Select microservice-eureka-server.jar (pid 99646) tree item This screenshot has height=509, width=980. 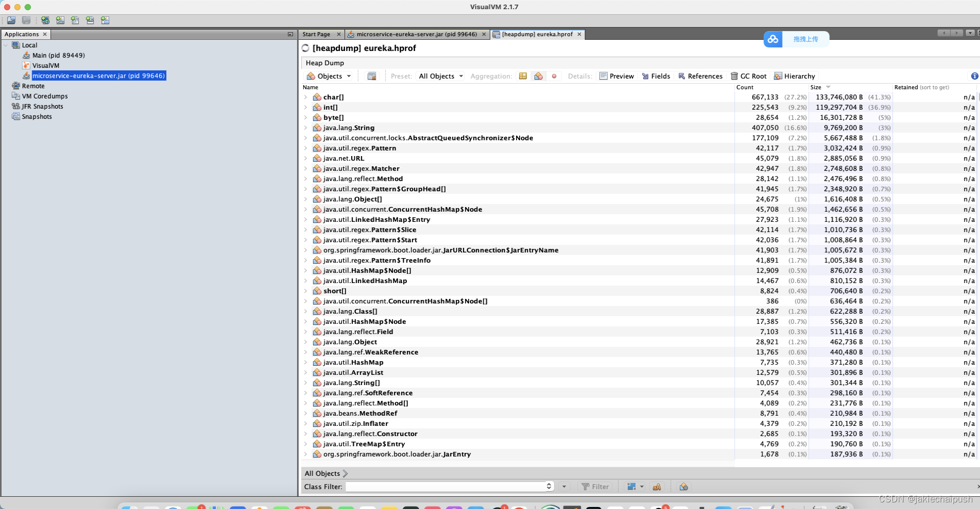pos(99,75)
